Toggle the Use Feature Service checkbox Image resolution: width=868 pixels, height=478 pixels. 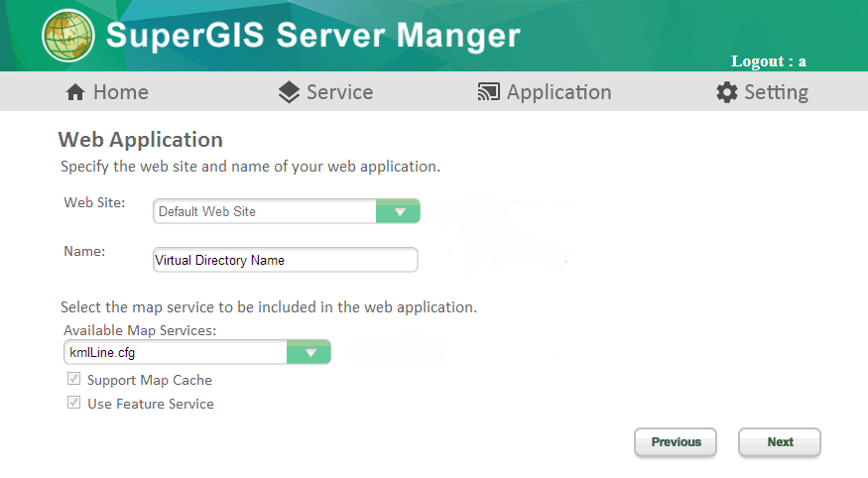tap(73, 403)
